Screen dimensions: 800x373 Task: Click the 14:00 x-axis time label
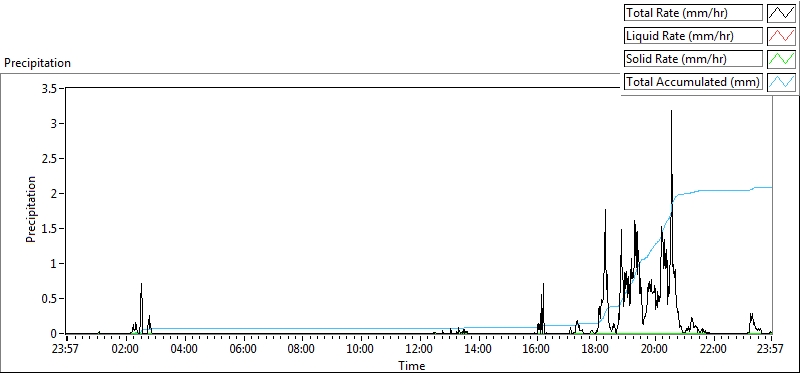[x=478, y=349]
